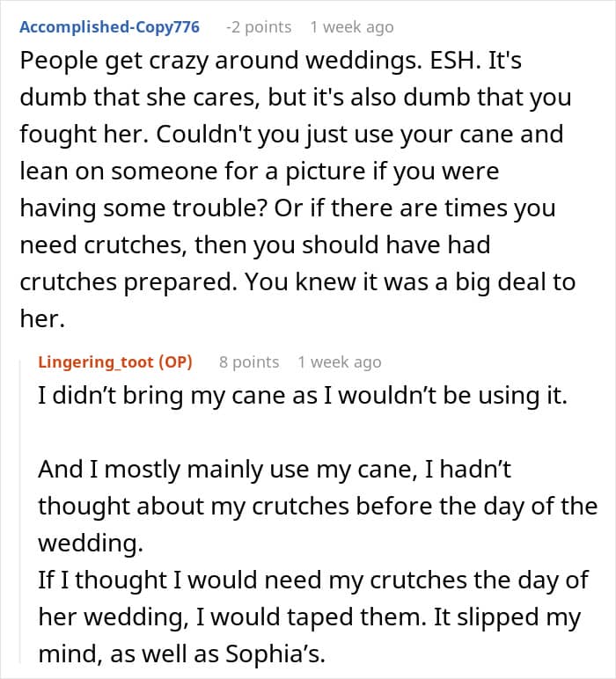The image size is (616, 679).
Task: Click the line 'lean on someone for a picture'
Action: (x=260, y=172)
